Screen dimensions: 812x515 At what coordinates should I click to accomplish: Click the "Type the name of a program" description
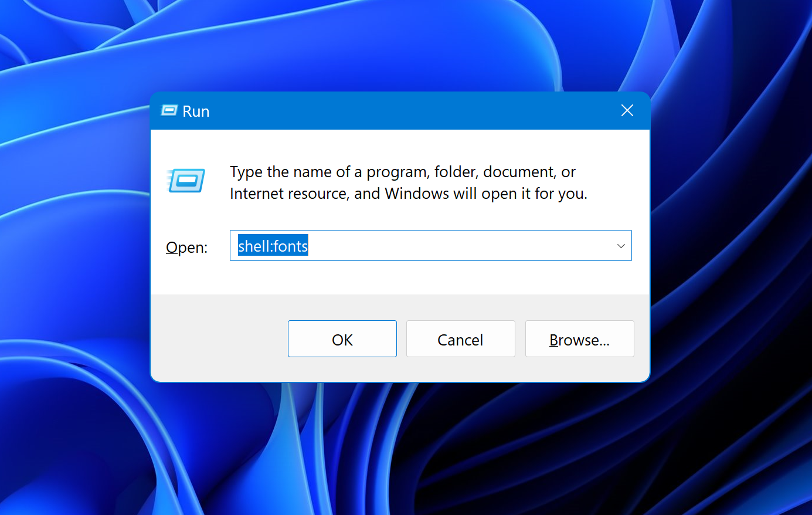[x=409, y=182]
